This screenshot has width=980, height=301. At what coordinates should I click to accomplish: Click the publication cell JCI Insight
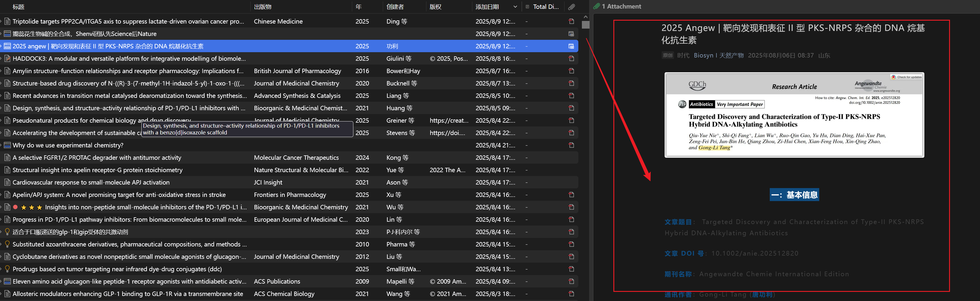pyautogui.click(x=268, y=182)
